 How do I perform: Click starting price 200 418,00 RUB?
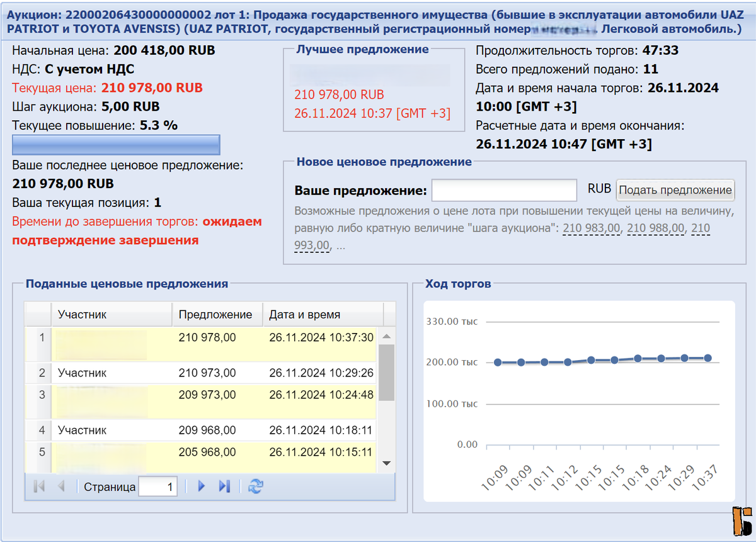click(x=166, y=50)
